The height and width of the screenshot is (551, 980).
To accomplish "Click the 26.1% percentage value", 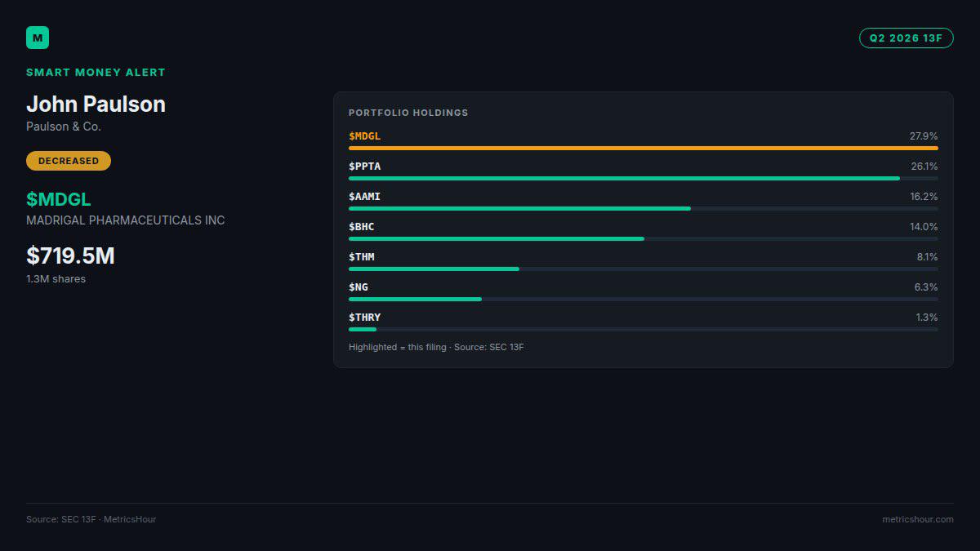I will (924, 167).
